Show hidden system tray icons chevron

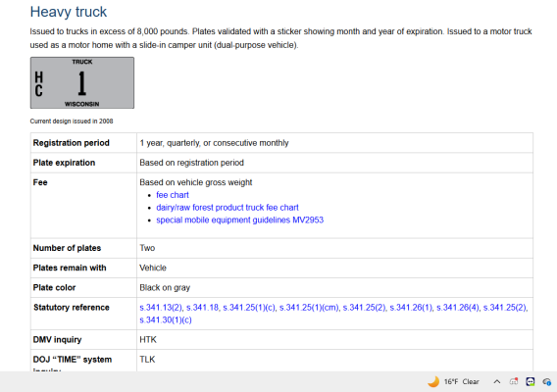pyautogui.click(x=497, y=381)
